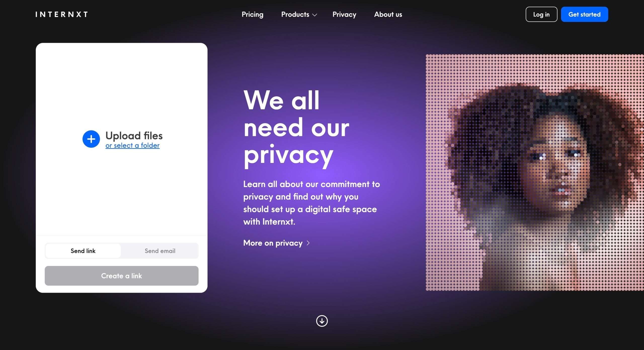Viewport: 644px width, 350px height.
Task: Click the pixelated woman portrait image
Action: [x=535, y=172]
